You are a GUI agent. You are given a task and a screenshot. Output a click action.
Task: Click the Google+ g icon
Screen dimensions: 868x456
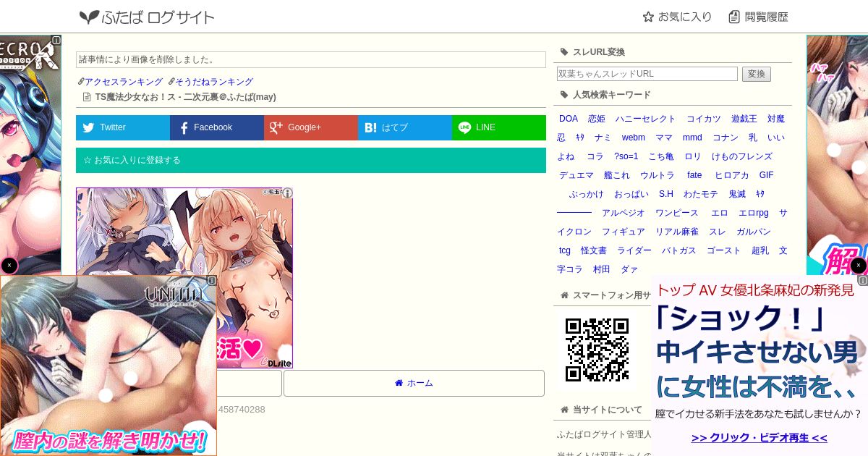pos(276,128)
